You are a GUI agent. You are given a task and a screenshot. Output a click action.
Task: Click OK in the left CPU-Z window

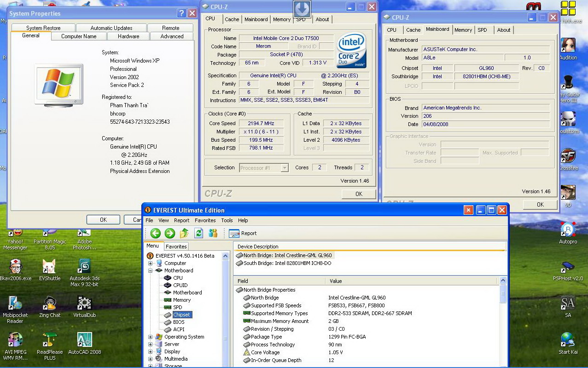click(x=359, y=194)
